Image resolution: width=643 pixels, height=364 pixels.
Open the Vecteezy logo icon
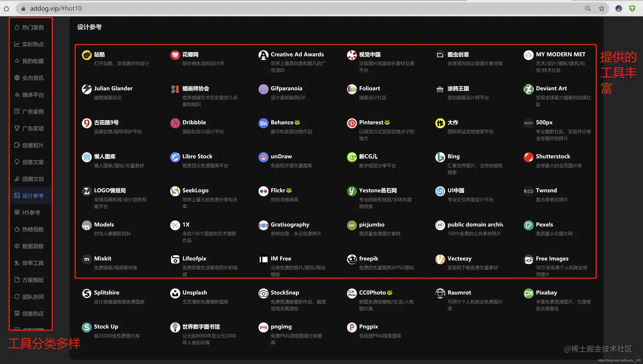[x=440, y=259]
